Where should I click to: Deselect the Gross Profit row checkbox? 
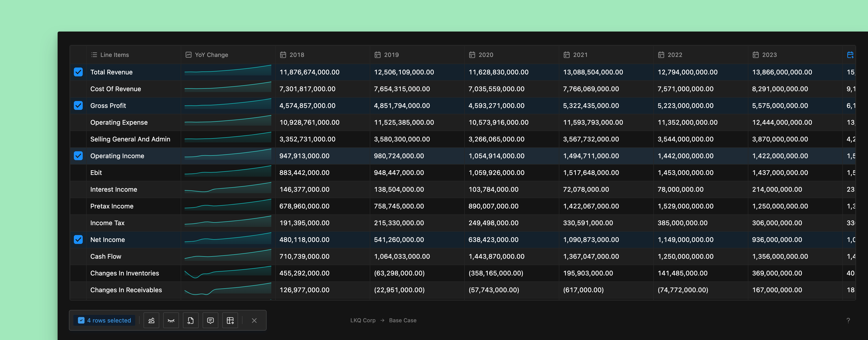(78, 106)
